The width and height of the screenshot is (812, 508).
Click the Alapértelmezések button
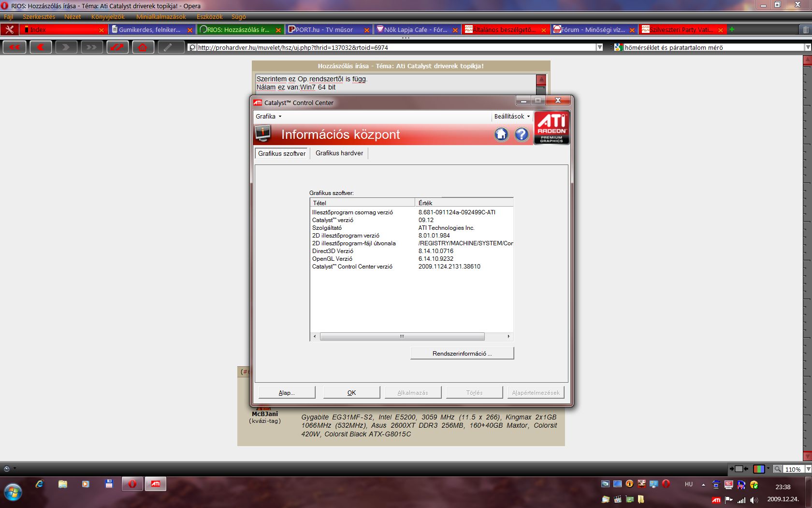[536, 392]
